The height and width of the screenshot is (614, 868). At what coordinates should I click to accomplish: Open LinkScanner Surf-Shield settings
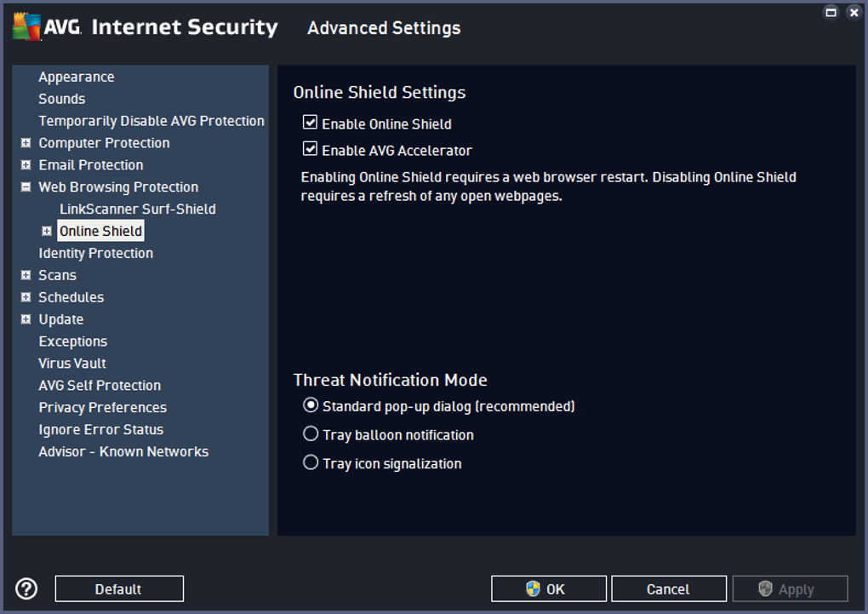tap(137, 209)
